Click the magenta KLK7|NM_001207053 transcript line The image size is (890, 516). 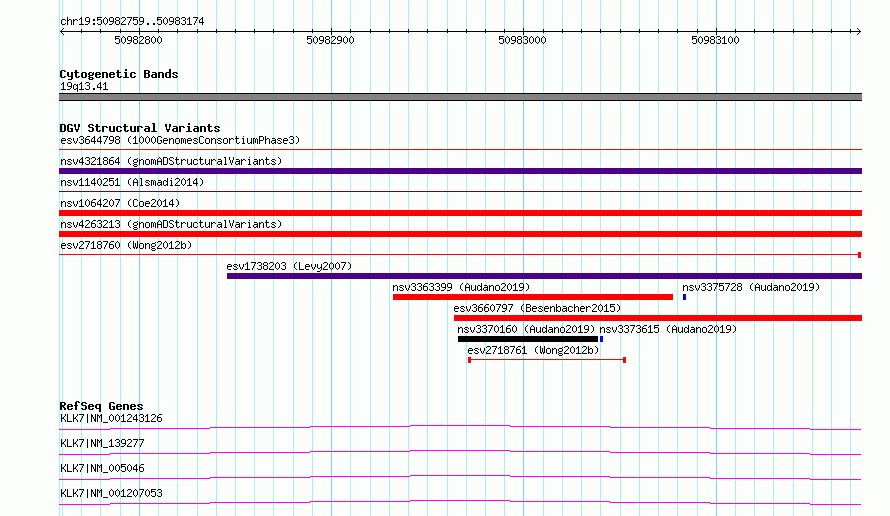click(460, 502)
